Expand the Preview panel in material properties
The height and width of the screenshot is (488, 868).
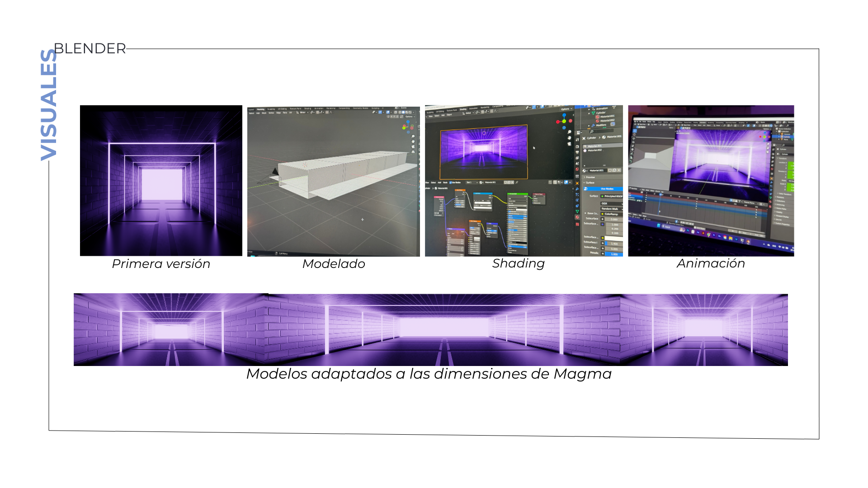(x=590, y=177)
